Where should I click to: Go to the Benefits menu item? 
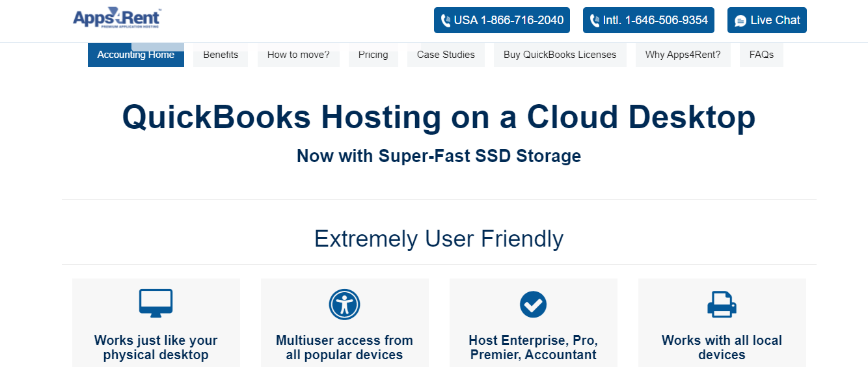pyautogui.click(x=221, y=55)
